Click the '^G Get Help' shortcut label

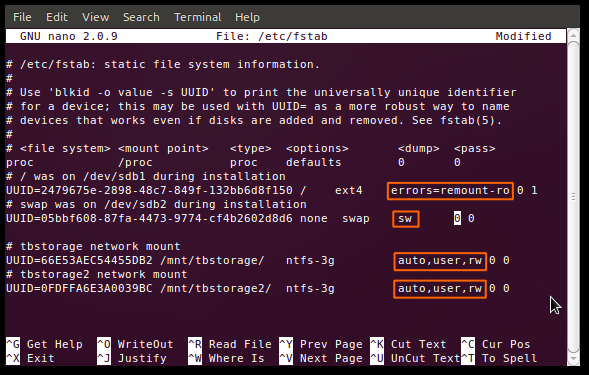tap(44, 344)
